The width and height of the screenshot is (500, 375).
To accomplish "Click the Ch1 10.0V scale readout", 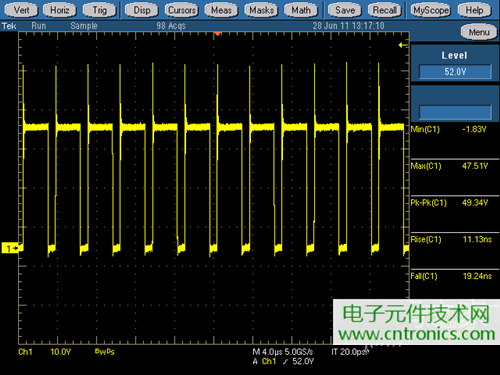I will 45,352.
